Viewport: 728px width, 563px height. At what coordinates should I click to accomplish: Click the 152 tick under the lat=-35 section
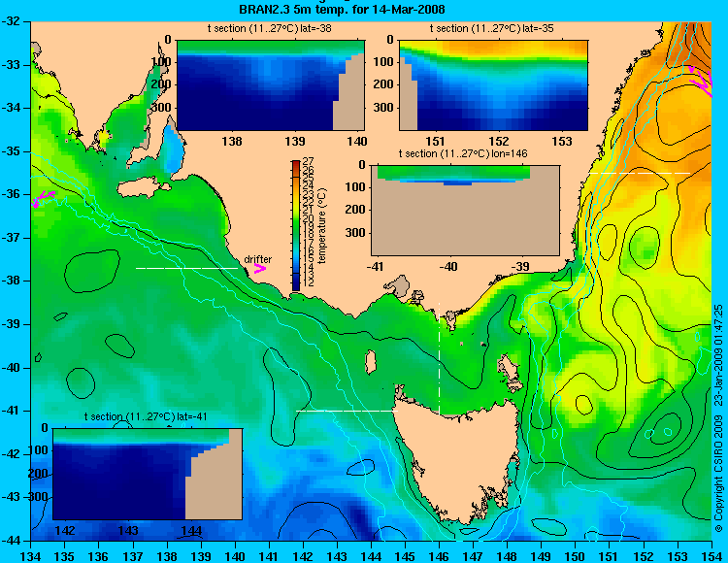[x=499, y=141]
